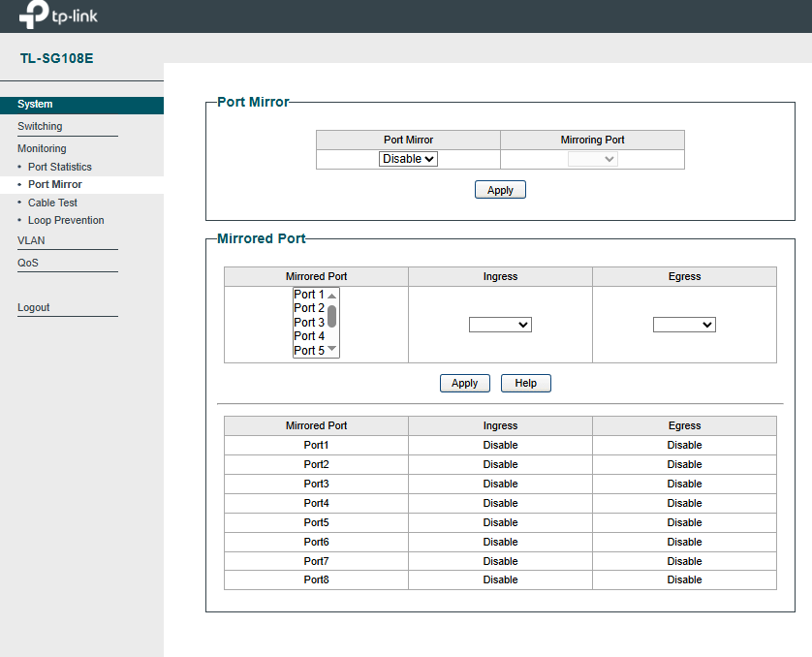Screen dimensions: 812x657
Task: Select Port 2 in the listbox
Action: [x=309, y=308]
